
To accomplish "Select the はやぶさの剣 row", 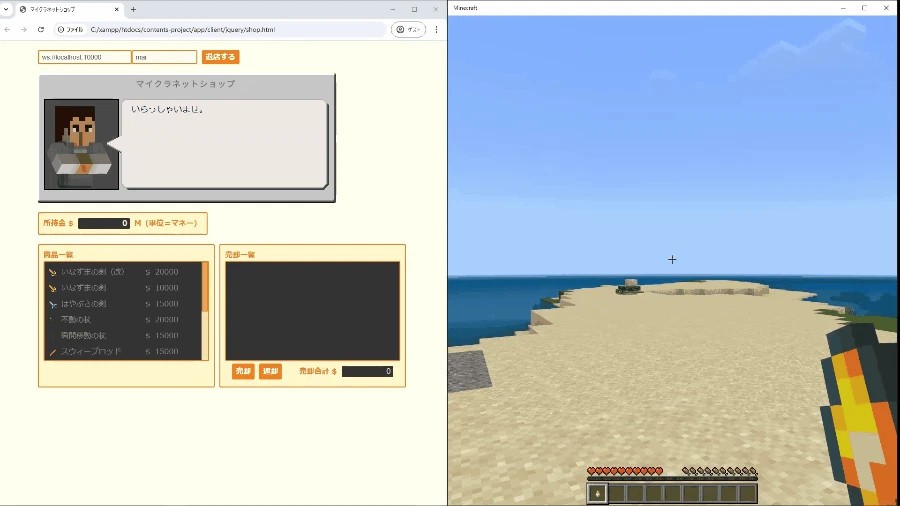I will [123, 304].
